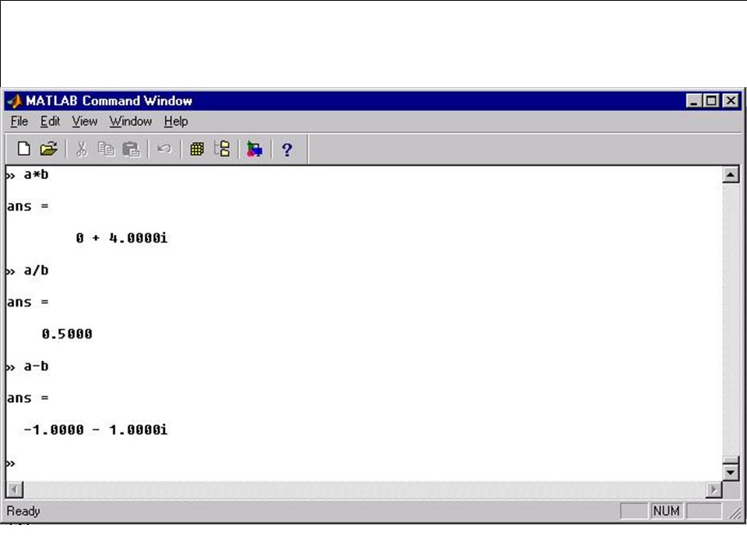Click the vertical scrollbar down arrow
747x560 pixels.
[x=731, y=472]
